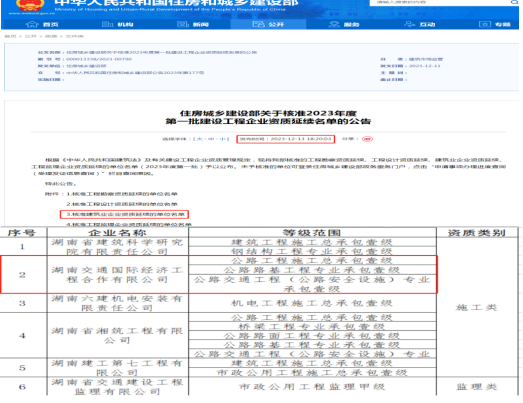
Task: Open attachment 1 核准工程勘察资质延续的单位名单
Action: click(122, 194)
